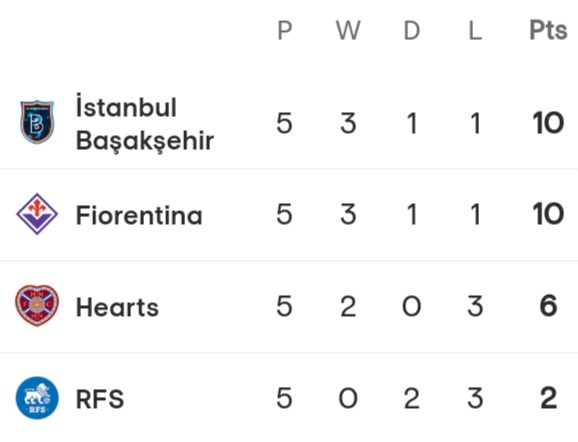Sort by the P column header
The height and width of the screenshot is (442, 578).
point(285,30)
